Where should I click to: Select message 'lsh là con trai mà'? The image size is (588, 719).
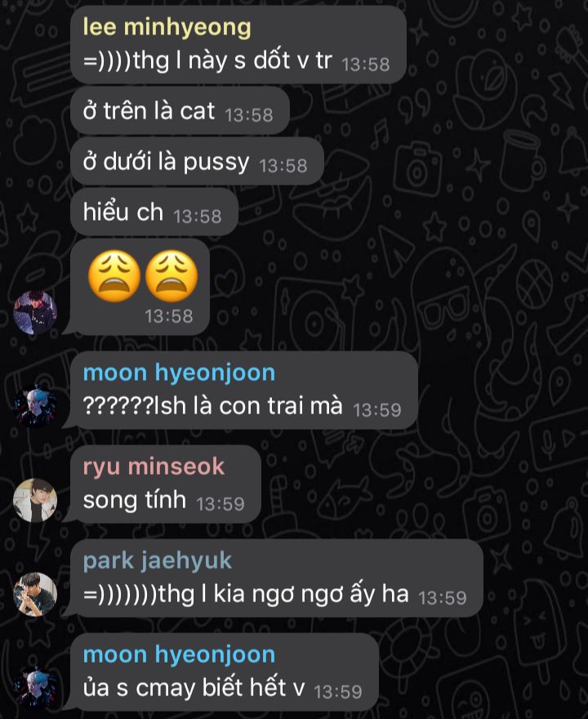[244, 391]
